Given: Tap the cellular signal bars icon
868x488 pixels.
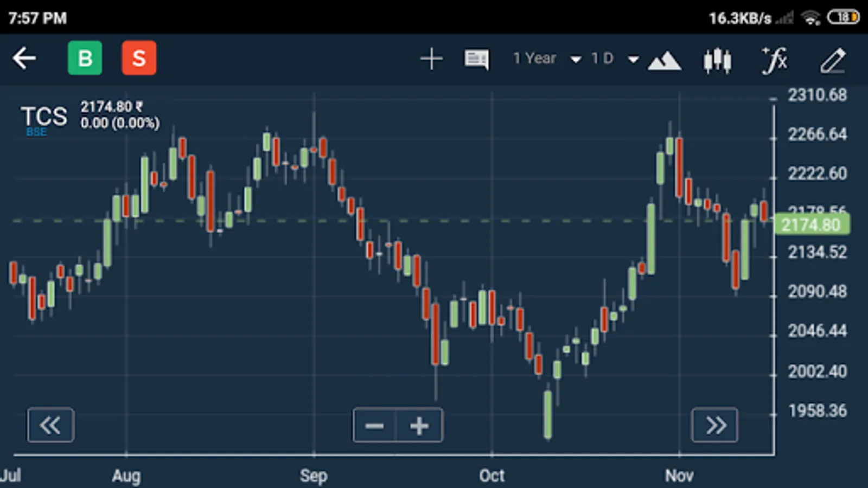Looking at the screenshot, I should [784, 18].
